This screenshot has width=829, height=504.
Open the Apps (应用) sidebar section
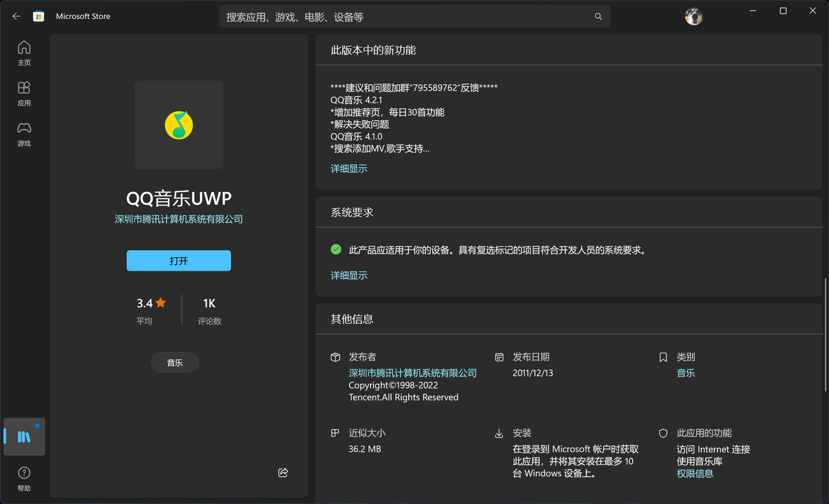(x=24, y=94)
